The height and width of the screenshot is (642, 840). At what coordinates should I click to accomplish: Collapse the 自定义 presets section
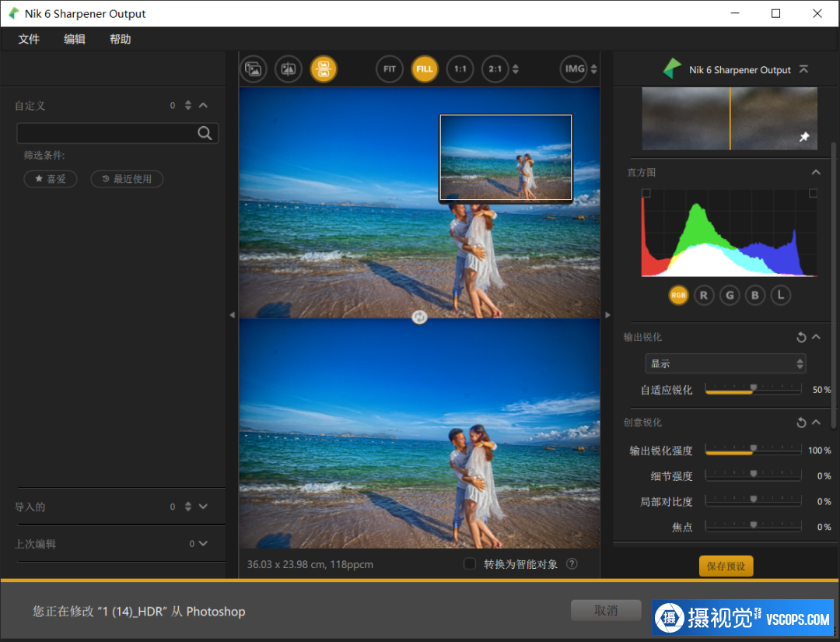tap(203, 106)
